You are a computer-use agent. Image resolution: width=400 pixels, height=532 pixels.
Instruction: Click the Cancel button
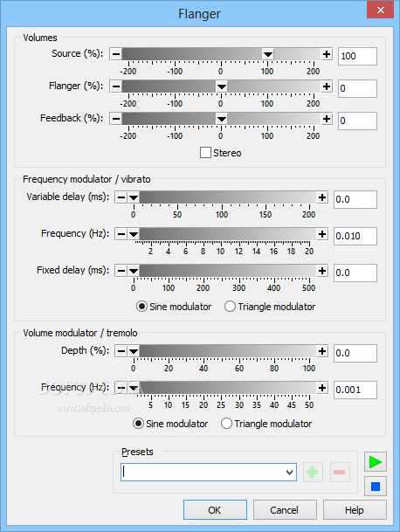(285, 509)
